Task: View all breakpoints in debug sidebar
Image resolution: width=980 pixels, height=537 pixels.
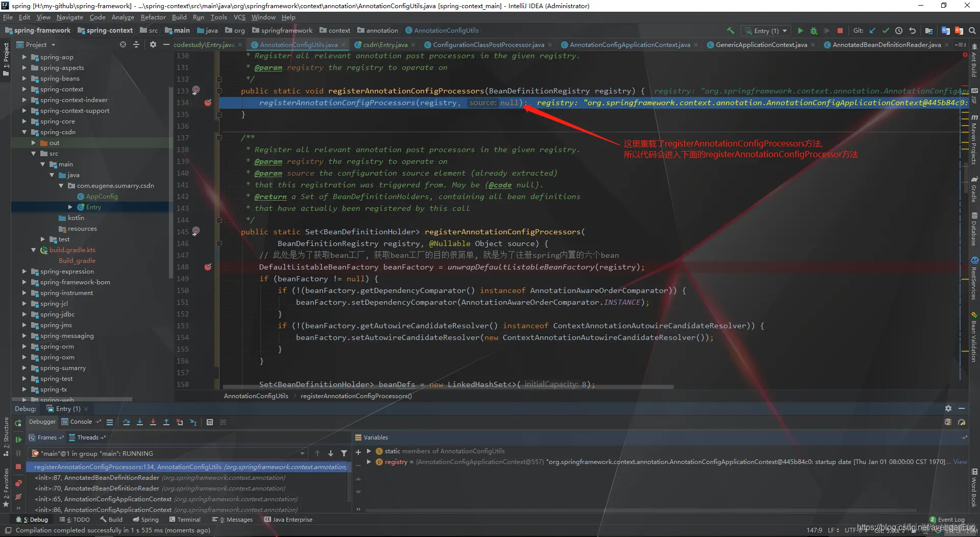Action: (18, 483)
